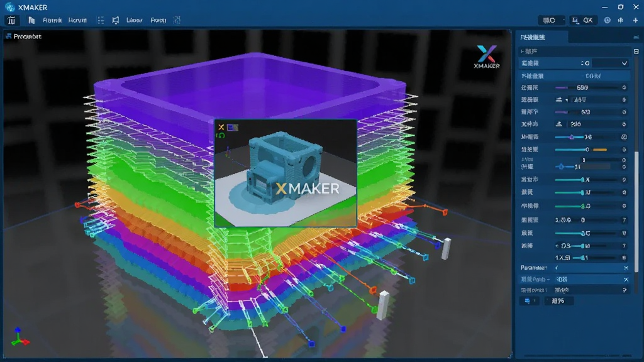Open the panel options icon in the panel's tab bar

pos(636,37)
